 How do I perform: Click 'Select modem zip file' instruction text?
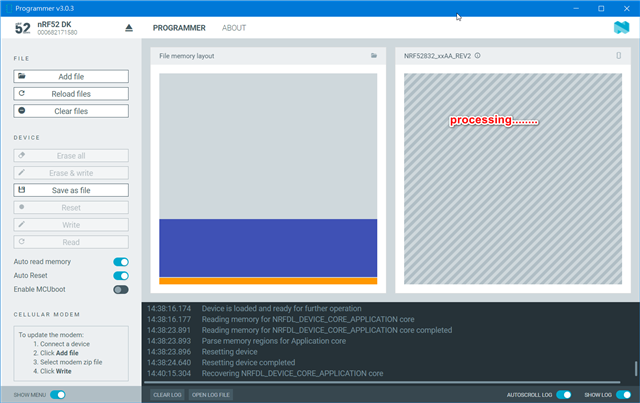71,362
